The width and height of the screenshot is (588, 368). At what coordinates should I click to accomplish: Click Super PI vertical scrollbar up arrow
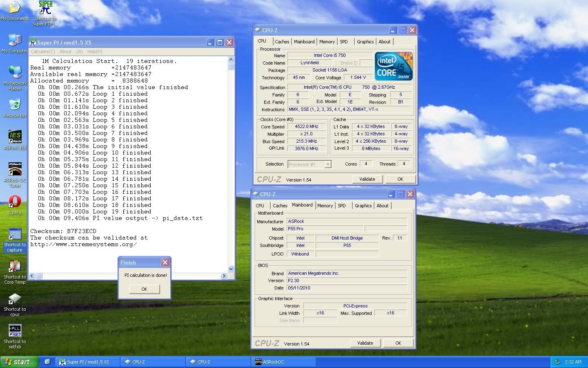click(231, 59)
